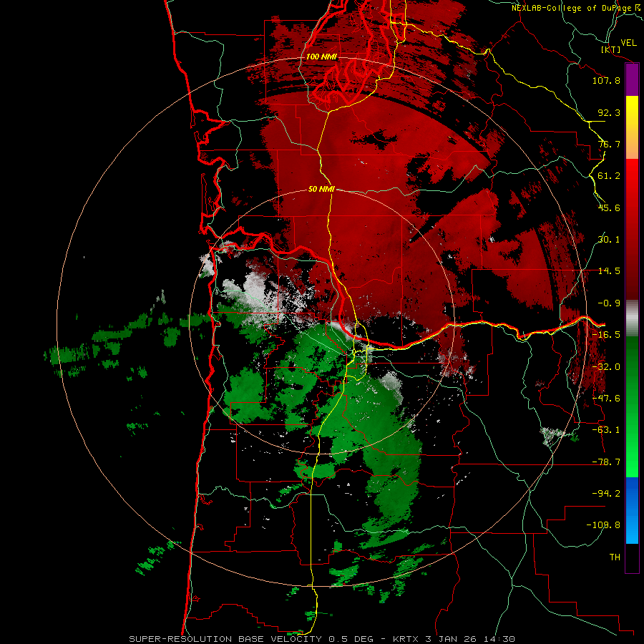This screenshot has height=644, width=644.
Task: Click the -47.6 velocity scale value
Action: point(606,399)
